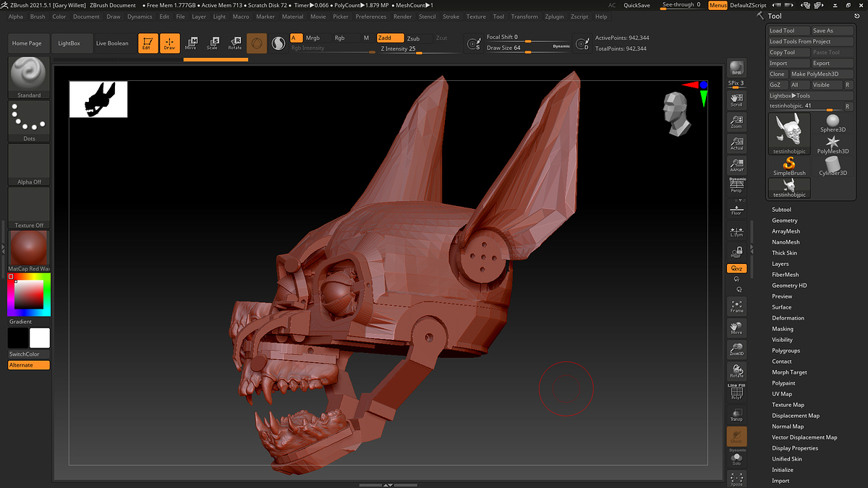Toggle Zadd sculpt mode

click(390, 38)
